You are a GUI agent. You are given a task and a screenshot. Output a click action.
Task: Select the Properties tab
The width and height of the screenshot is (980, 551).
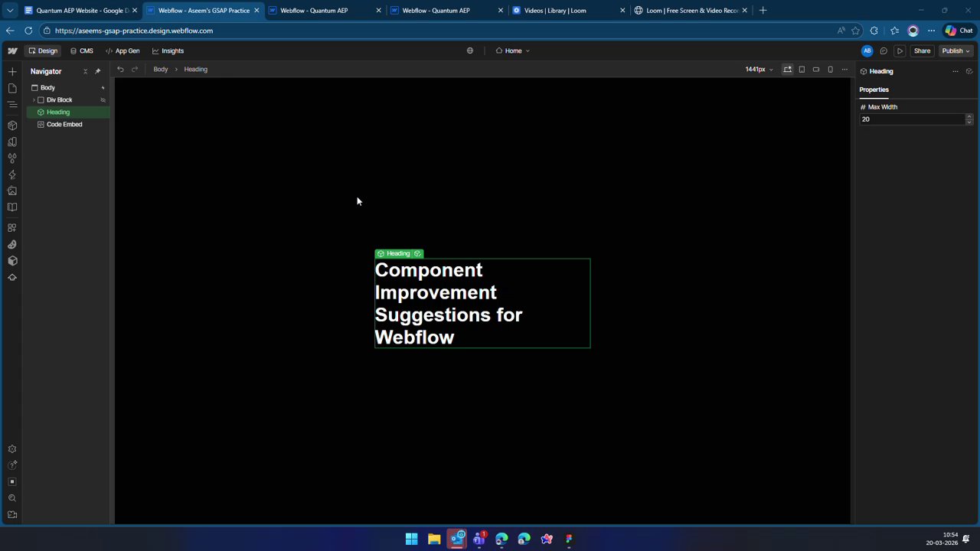874,90
